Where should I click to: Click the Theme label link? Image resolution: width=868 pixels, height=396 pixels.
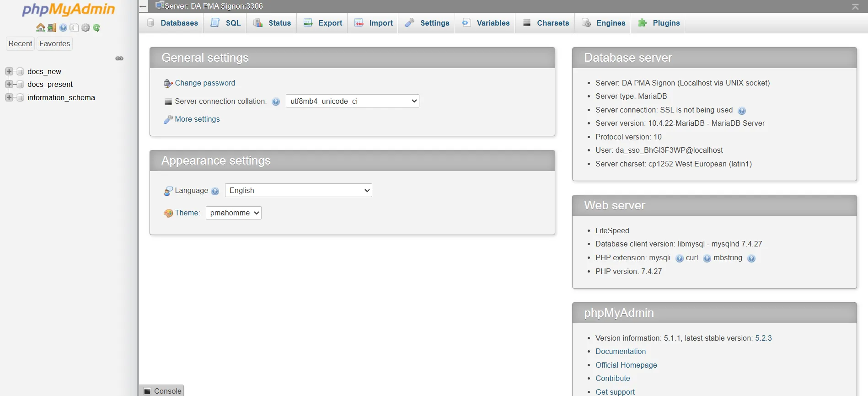(188, 213)
